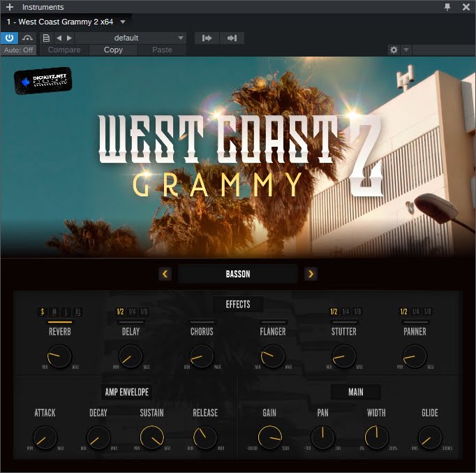Click the Stutter amount knob
This screenshot has width=476, height=473.
[x=343, y=356]
